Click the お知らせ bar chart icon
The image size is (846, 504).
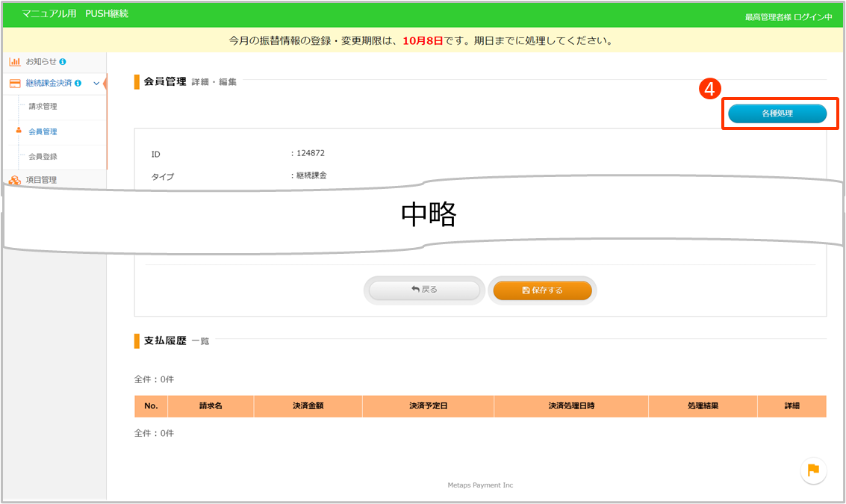(15, 61)
